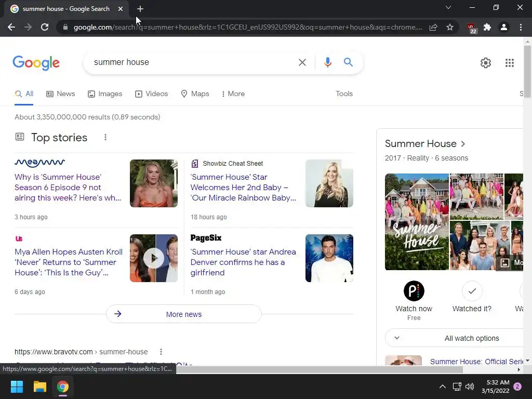Open Top stories three-dot options
The image size is (532, 399).
(x=105, y=137)
